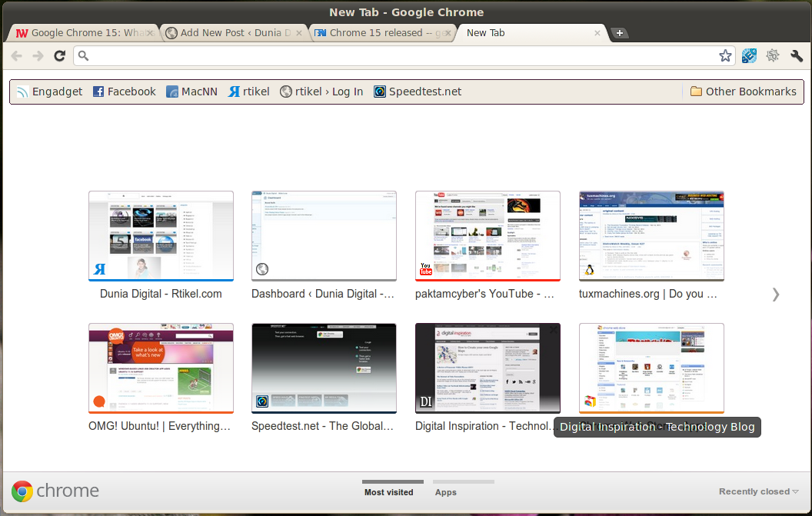The height and width of the screenshot is (516, 812).
Task: Click the Other Bookmarks folder icon
Action: 696,92
